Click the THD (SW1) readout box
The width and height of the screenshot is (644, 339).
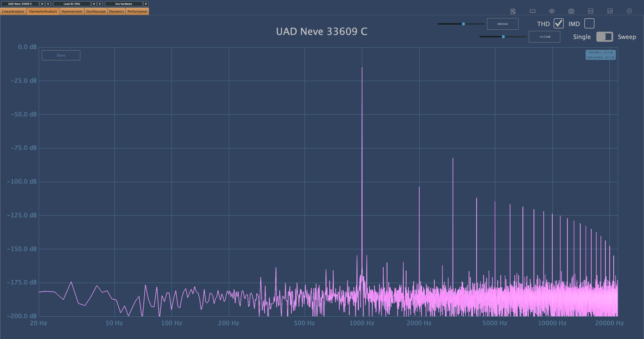(600, 55)
